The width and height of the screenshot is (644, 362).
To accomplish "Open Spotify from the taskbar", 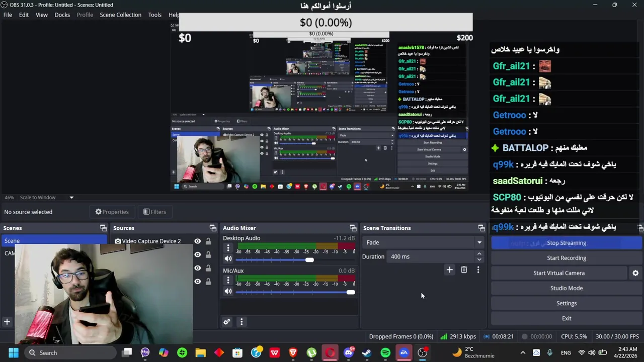I will 385,352.
